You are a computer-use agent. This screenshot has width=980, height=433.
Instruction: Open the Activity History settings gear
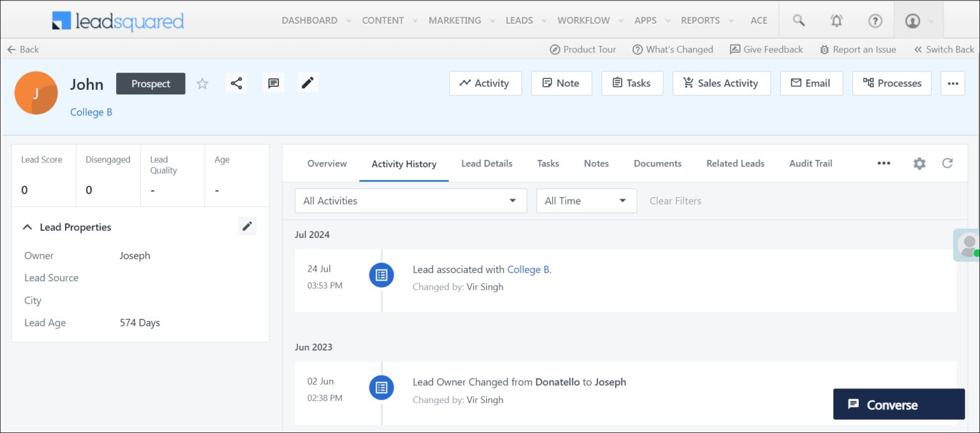[x=919, y=163]
